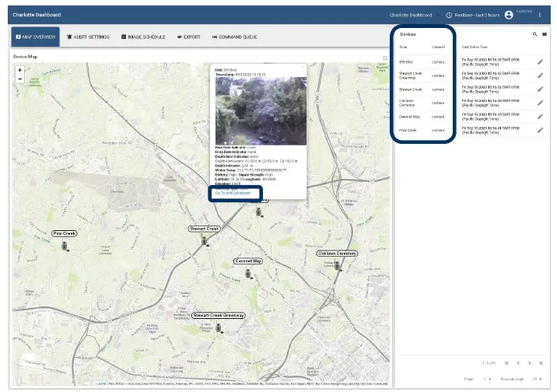The image size is (557, 392).
Task: Open the Devices panel column menu icon
Action: point(545,34)
